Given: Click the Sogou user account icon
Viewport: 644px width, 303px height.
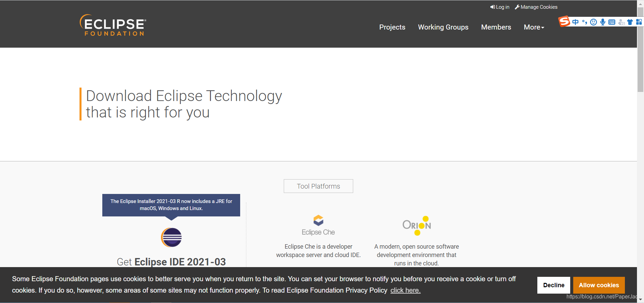Looking at the screenshot, I should 621,22.
